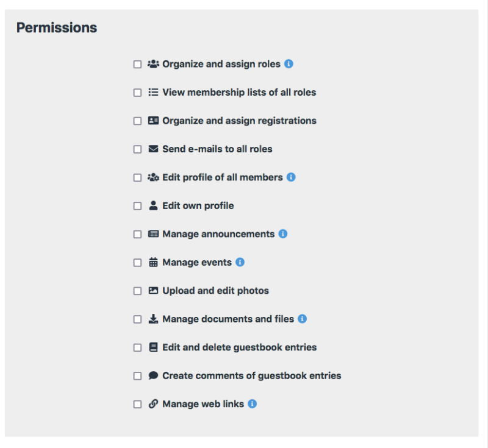Click the download icon for Manage documents and files
This screenshot has width=488, height=448.
[152, 318]
